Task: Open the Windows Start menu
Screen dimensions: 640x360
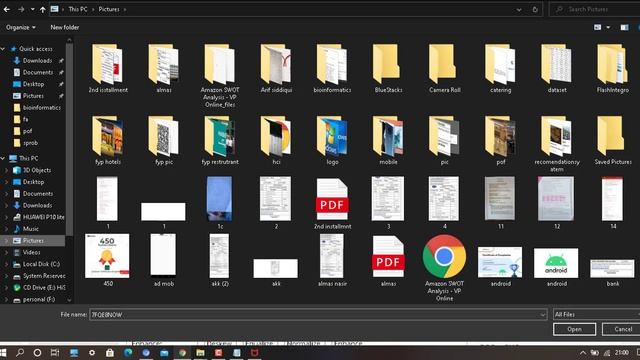Action: [x=3, y=353]
